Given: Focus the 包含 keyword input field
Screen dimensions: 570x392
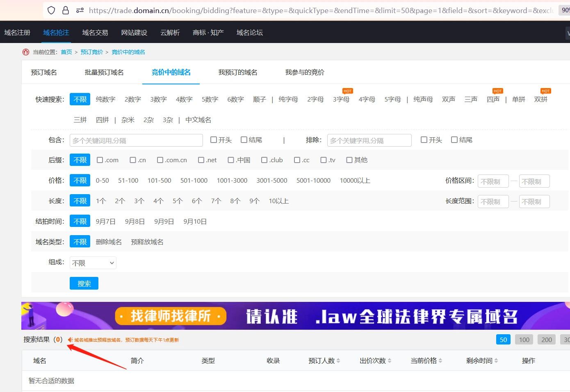Looking at the screenshot, I should (136, 140).
